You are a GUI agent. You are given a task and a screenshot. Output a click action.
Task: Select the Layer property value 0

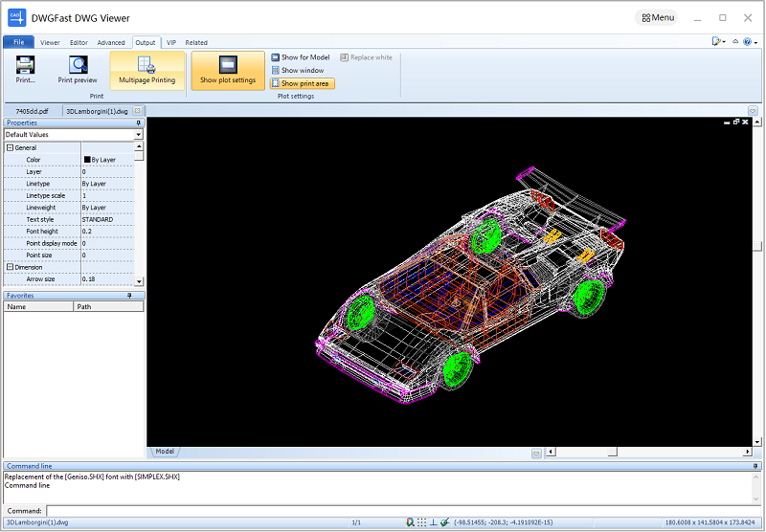(x=107, y=172)
